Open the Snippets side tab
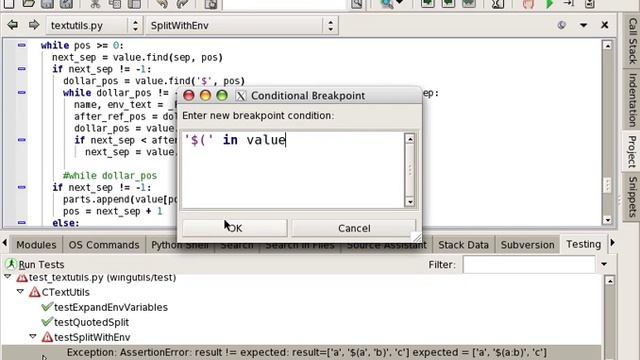 [632, 197]
